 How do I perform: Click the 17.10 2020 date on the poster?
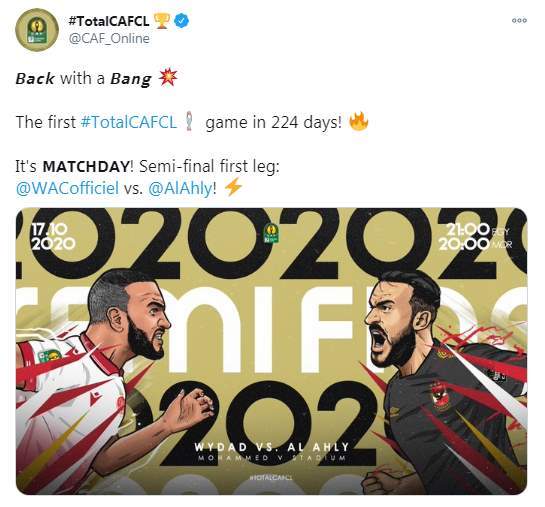(53, 236)
